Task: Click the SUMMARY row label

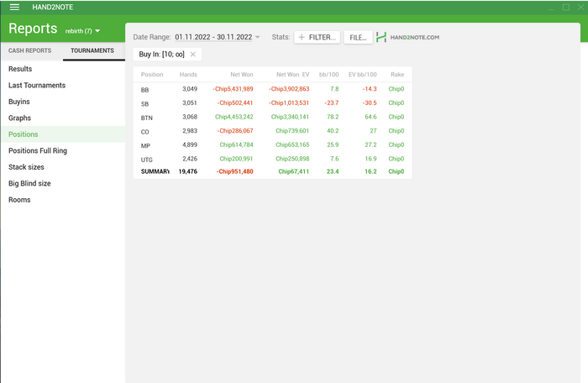Action: tap(155, 171)
